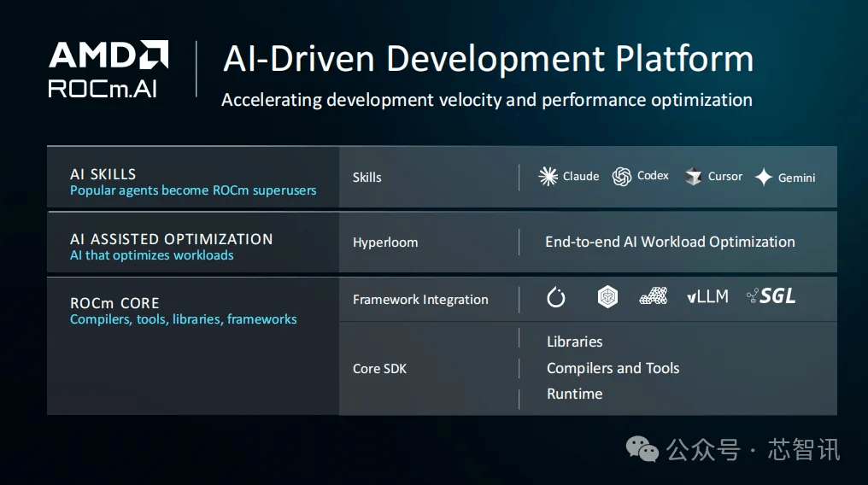Click the 'AI-Driven Development Platform' title

tap(488, 58)
